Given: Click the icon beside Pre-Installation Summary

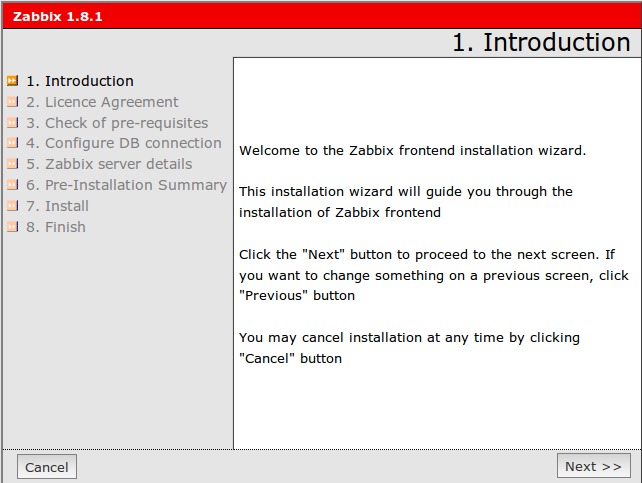Looking at the screenshot, I should tap(13, 185).
